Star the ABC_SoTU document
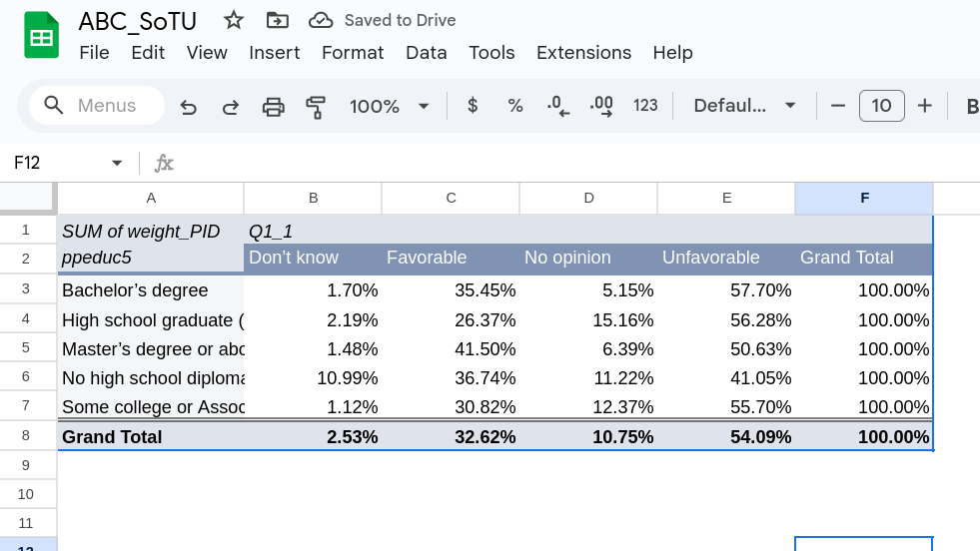Screen dimensions: 980x551 [x=233, y=20]
